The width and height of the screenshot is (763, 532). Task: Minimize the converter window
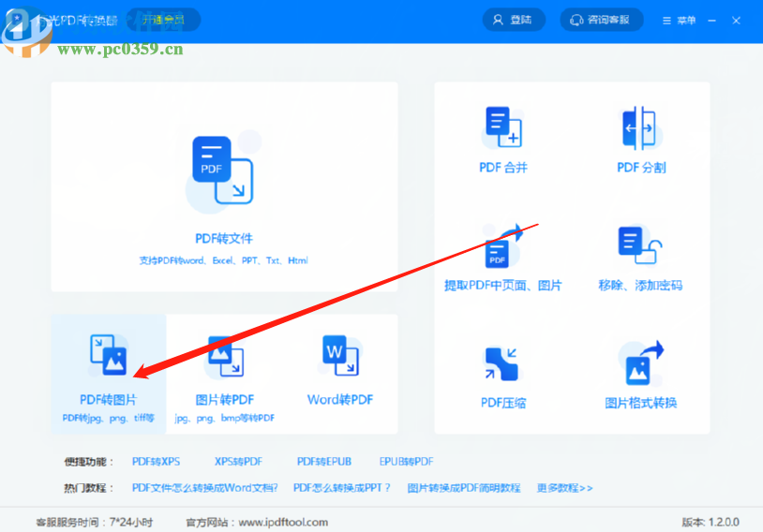pos(711,21)
